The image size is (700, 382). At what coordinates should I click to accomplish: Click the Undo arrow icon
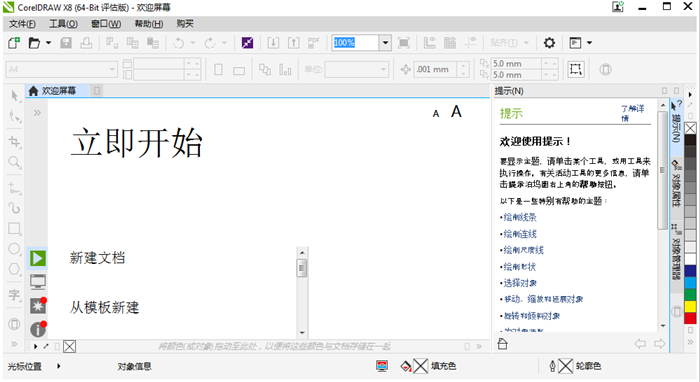179,43
